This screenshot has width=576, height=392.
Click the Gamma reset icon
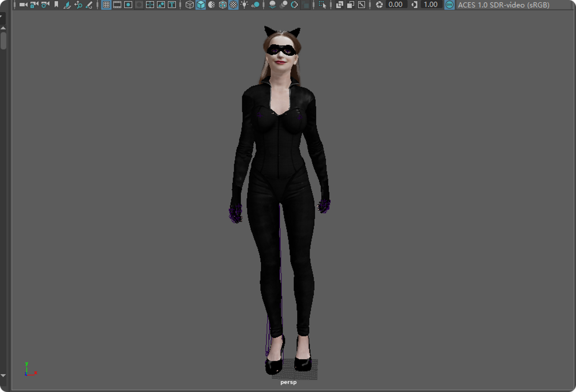coord(414,5)
